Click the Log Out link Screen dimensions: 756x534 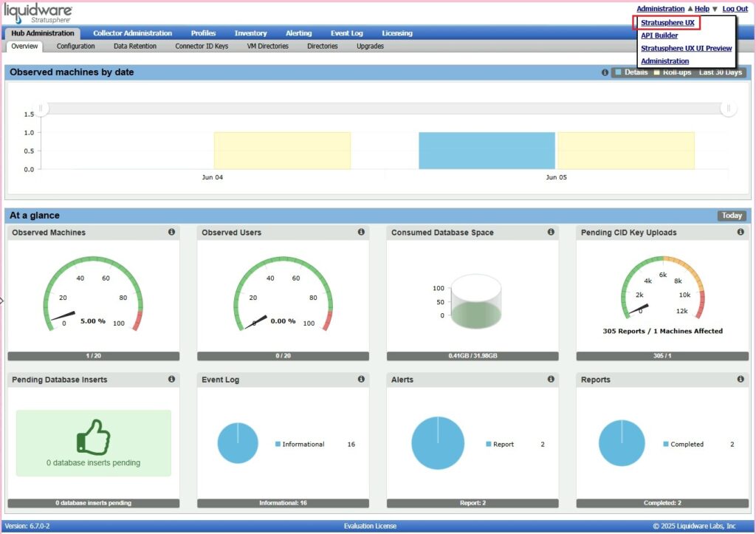pos(735,9)
